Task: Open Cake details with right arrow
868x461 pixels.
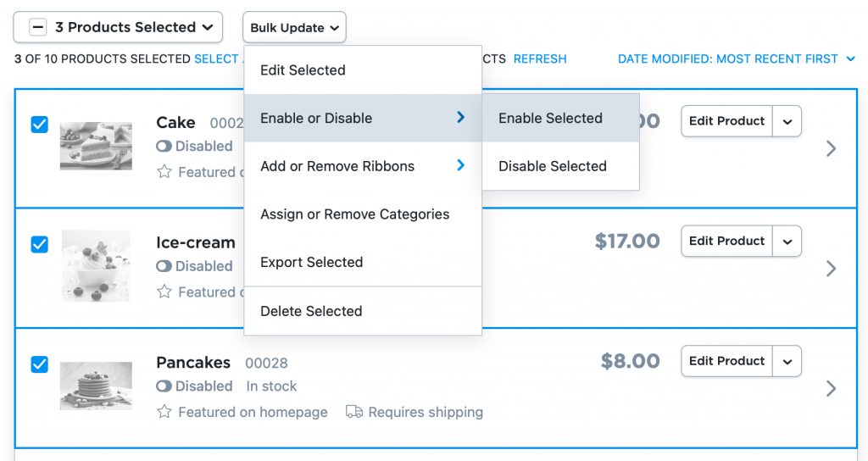Action: [x=831, y=148]
